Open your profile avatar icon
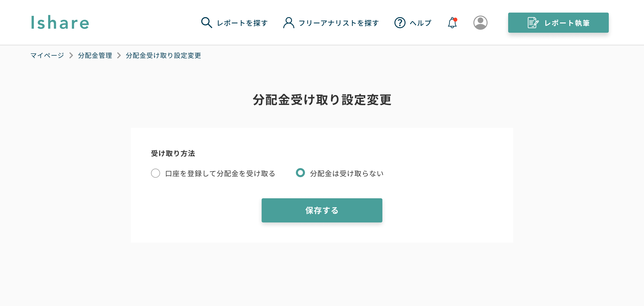Viewport: 644px width, 306px height. pos(480,23)
